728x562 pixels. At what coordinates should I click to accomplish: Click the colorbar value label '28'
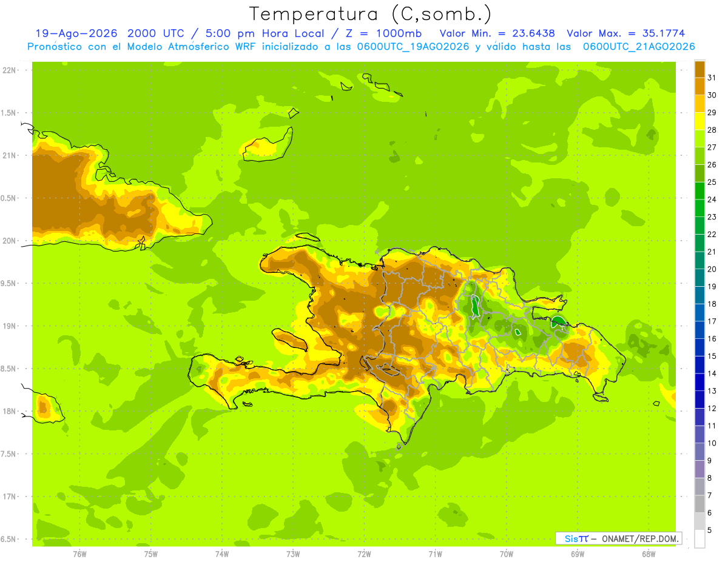[712, 130]
